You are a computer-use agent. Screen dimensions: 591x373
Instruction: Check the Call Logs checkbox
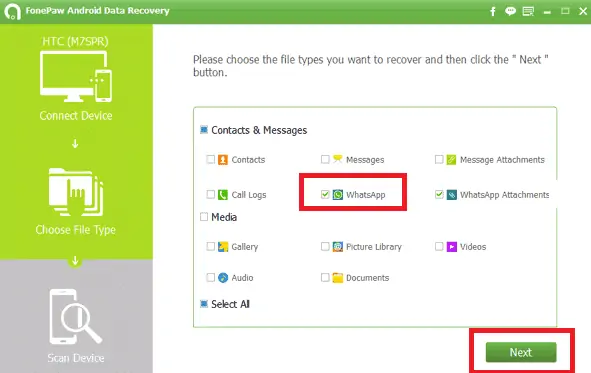210,194
